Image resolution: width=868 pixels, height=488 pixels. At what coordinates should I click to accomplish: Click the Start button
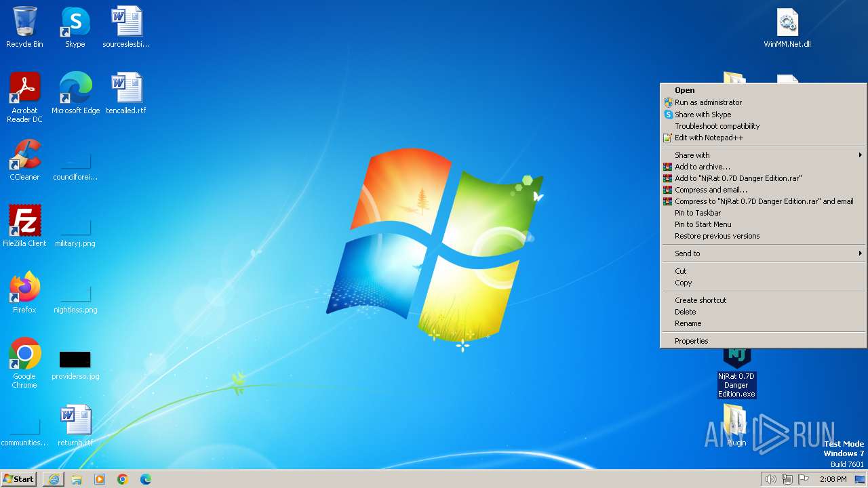tap(18, 479)
